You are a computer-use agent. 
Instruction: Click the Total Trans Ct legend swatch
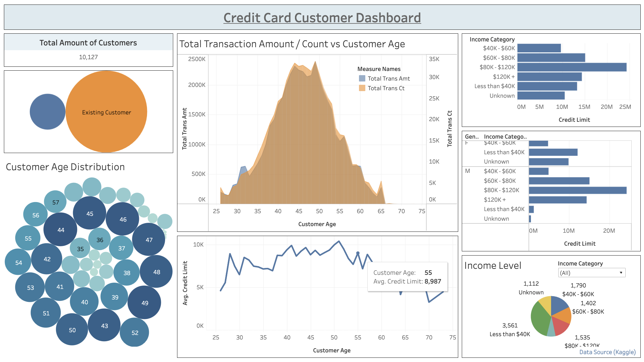click(x=362, y=88)
